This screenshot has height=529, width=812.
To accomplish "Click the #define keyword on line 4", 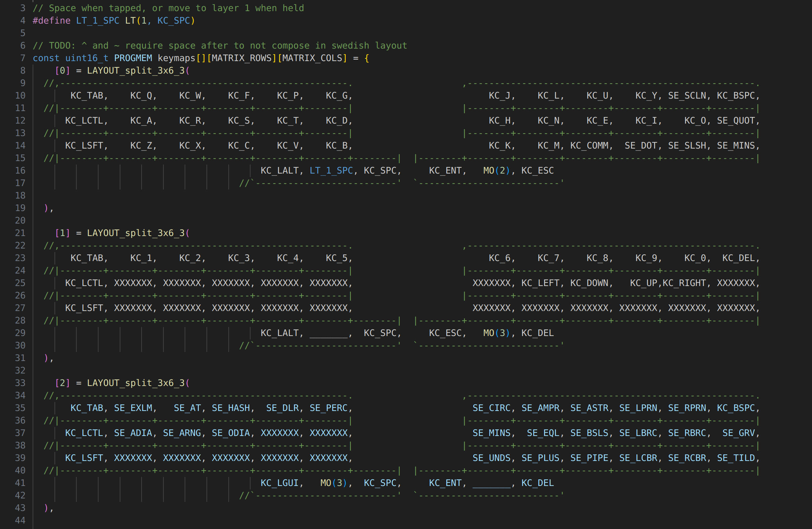I will (51, 20).
